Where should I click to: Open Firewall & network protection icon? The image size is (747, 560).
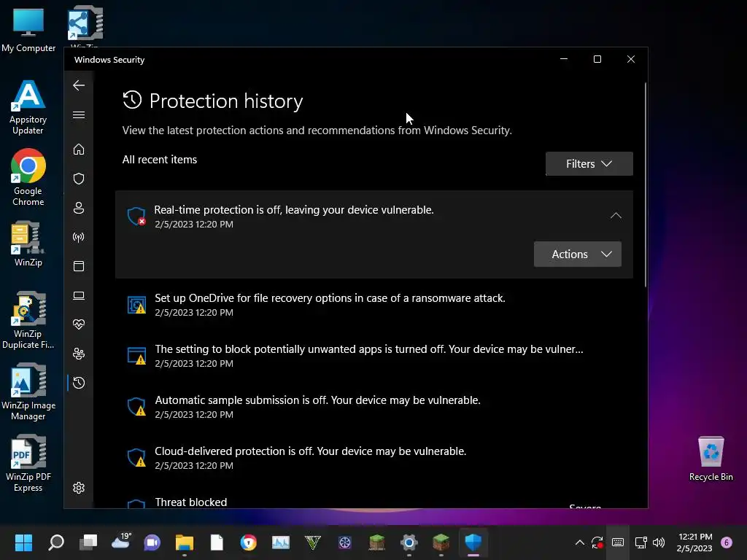click(79, 237)
